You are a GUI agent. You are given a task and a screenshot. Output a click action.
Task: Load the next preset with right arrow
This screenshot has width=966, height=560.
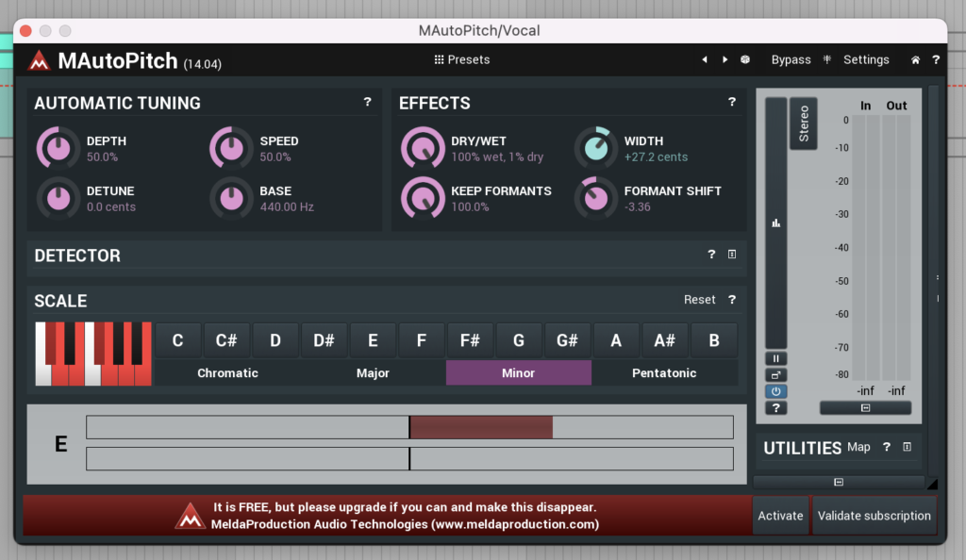[x=724, y=59]
